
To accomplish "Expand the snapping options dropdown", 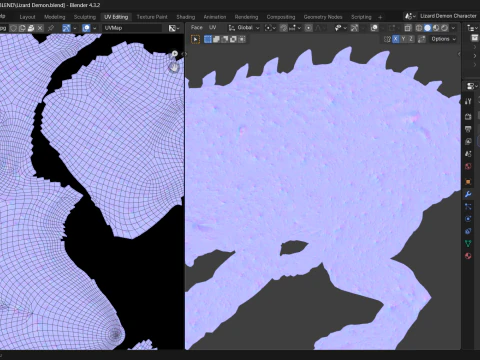I will point(295,28).
